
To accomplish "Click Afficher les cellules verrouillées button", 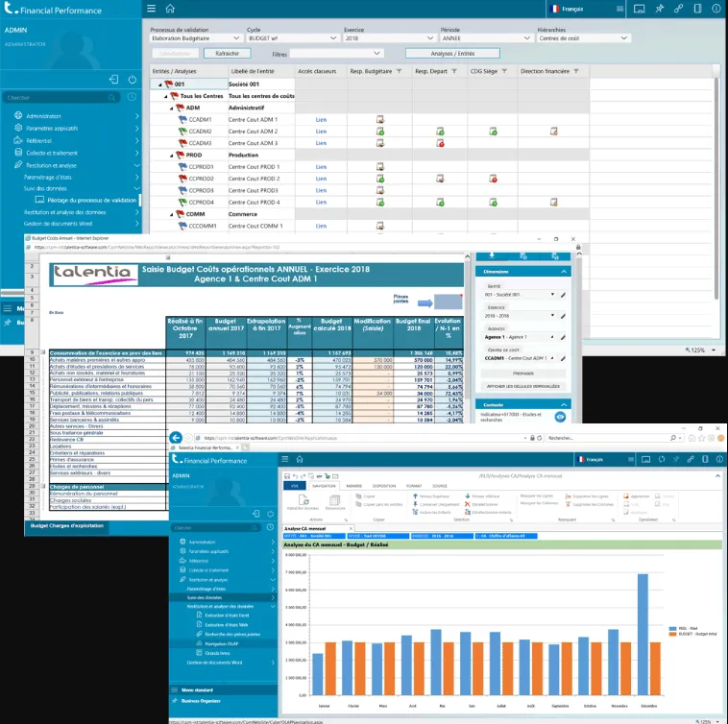I will (x=523, y=386).
